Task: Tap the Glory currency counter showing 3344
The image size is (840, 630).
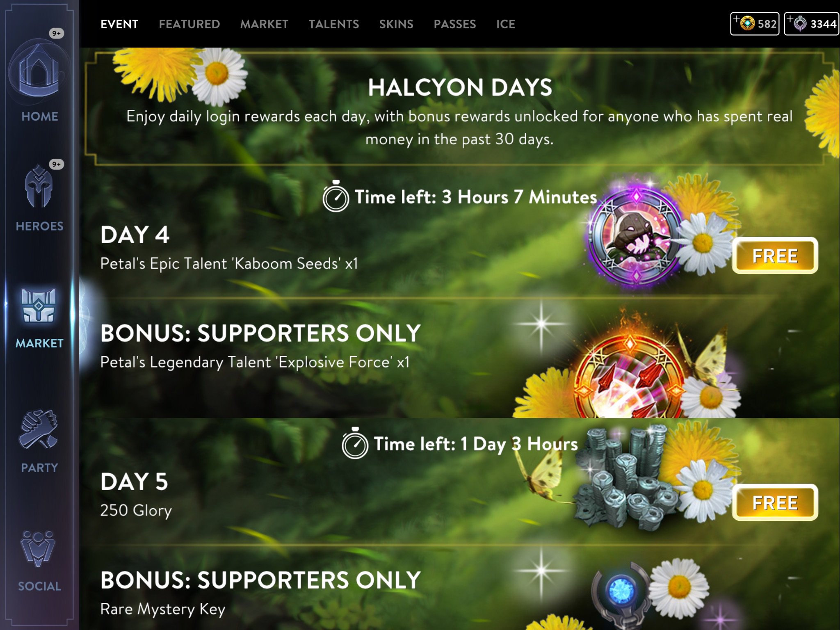Action: point(811,24)
